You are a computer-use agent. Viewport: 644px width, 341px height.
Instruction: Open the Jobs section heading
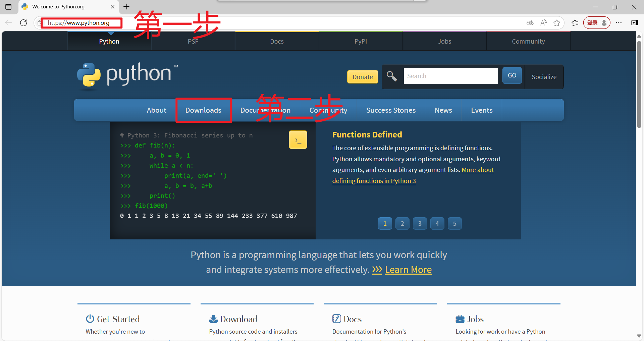pos(475,319)
